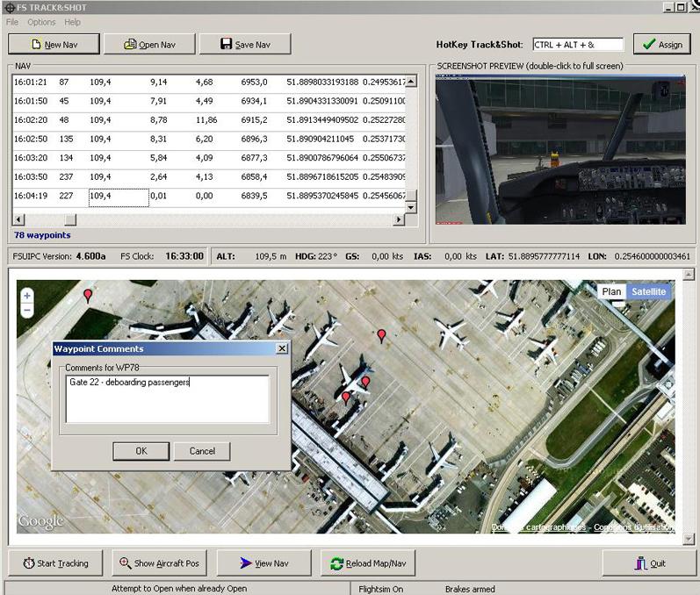Click the New Nav button

[54, 44]
